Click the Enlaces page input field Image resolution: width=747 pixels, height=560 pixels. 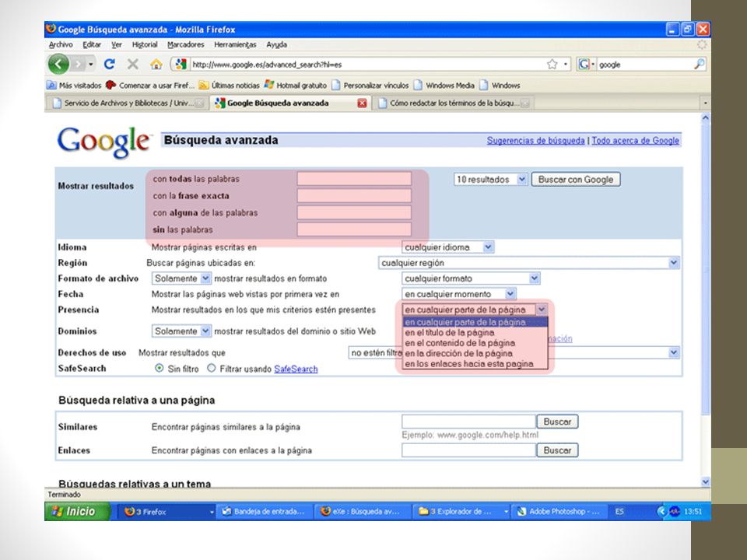coord(468,450)
